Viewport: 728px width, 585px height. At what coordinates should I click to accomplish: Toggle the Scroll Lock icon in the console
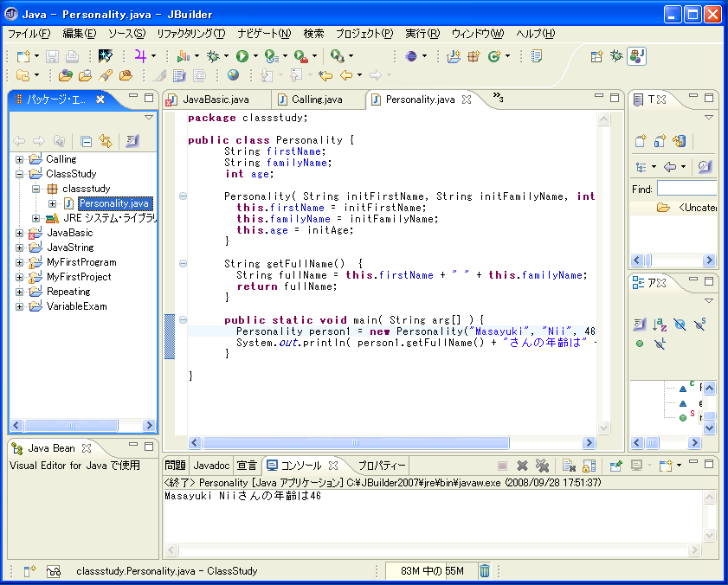(589, 466)
